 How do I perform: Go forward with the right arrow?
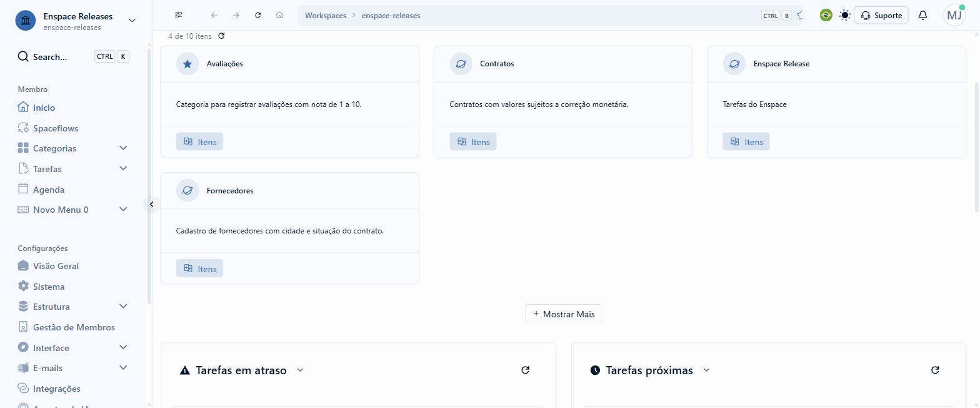pyautogui.click(x=236, y=15)
